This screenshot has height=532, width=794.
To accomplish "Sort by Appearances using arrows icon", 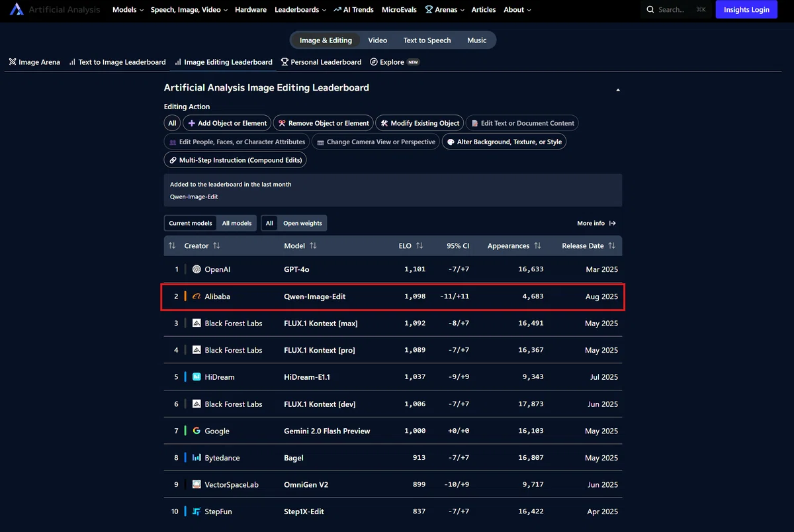I will [x=537, y=245].
